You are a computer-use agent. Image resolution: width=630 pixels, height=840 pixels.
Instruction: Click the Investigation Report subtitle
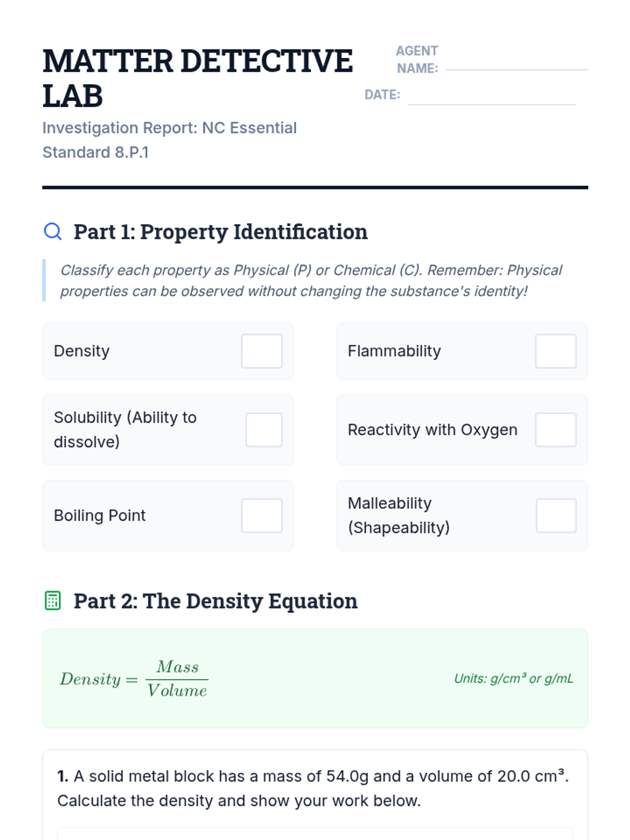click(170, 140)
